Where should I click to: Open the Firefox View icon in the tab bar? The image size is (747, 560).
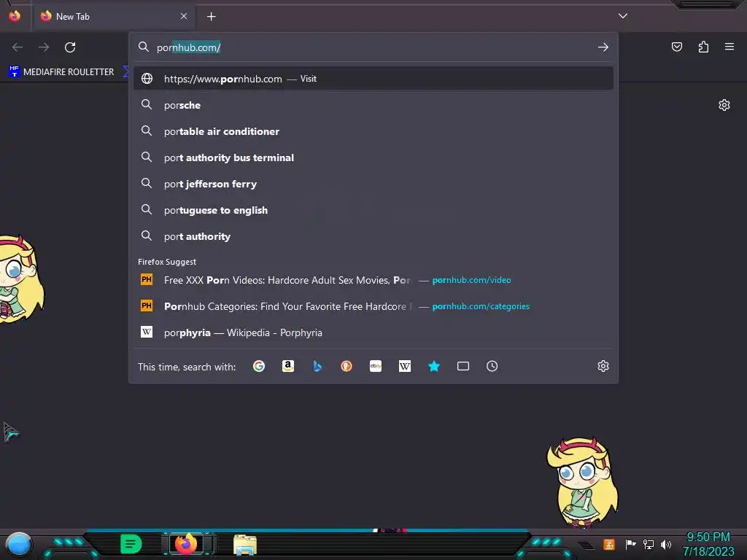[x=15, y=16]
